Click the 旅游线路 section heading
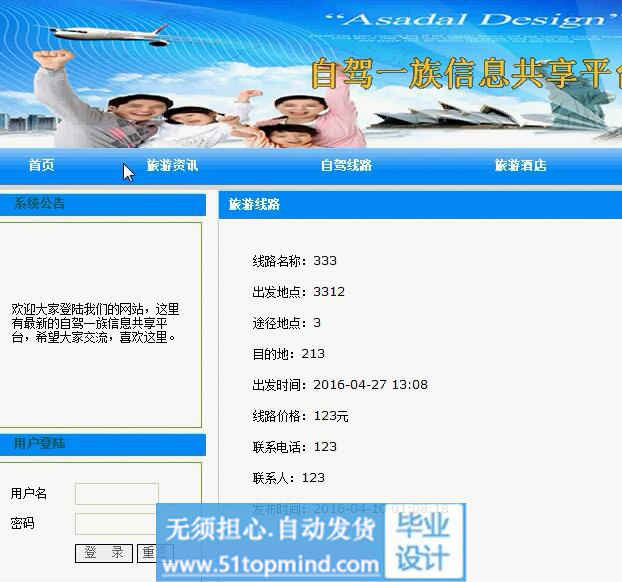622x582 pixels. pyautogui.click(x=254, y=205)
